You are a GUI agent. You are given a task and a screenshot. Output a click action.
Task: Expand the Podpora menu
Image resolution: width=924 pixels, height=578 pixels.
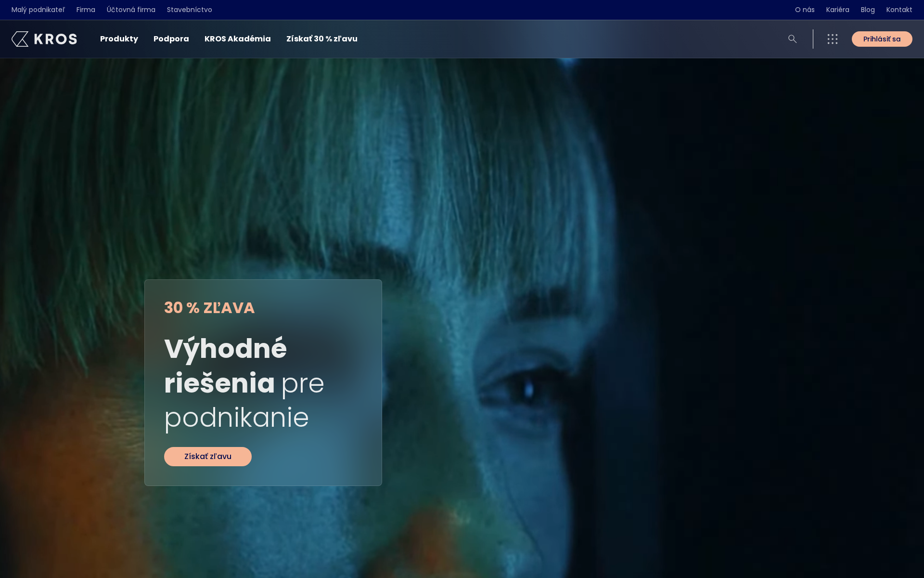click(171, 39)
